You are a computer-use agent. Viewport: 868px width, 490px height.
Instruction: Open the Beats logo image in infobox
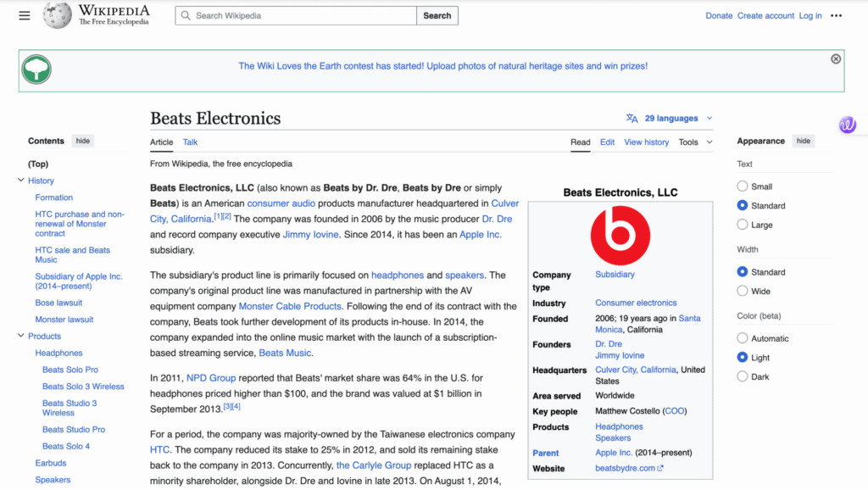tap(620, 236)
